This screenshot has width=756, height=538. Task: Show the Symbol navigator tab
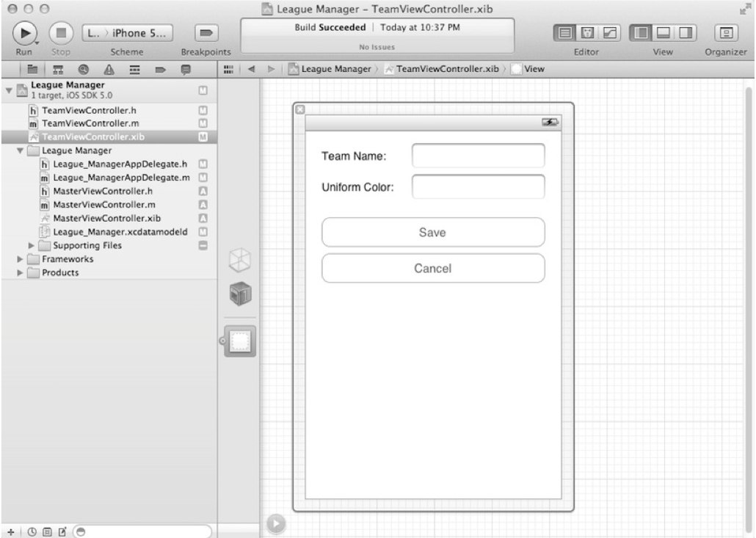[x=58, y=70]
